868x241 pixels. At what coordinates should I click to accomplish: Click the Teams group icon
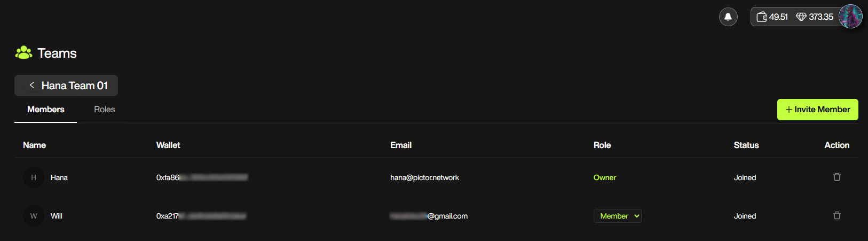pos(23,53)
